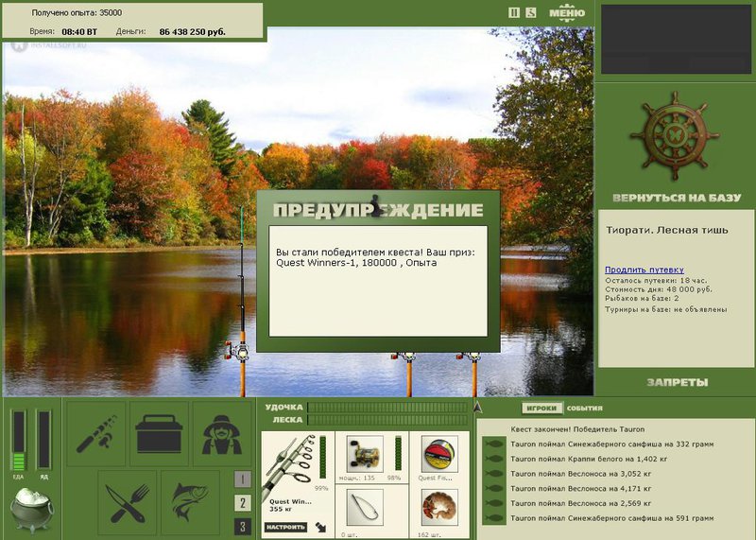Select log line Веслоноса на 4,171 кг
Image resolution: width=756 pixels, height=540 pixels.
581,488
